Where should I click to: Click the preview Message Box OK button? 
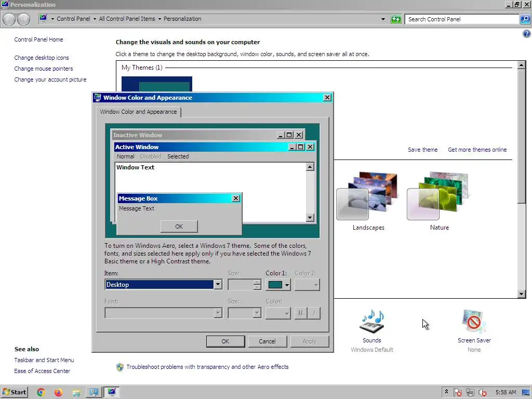click(179, 227)
